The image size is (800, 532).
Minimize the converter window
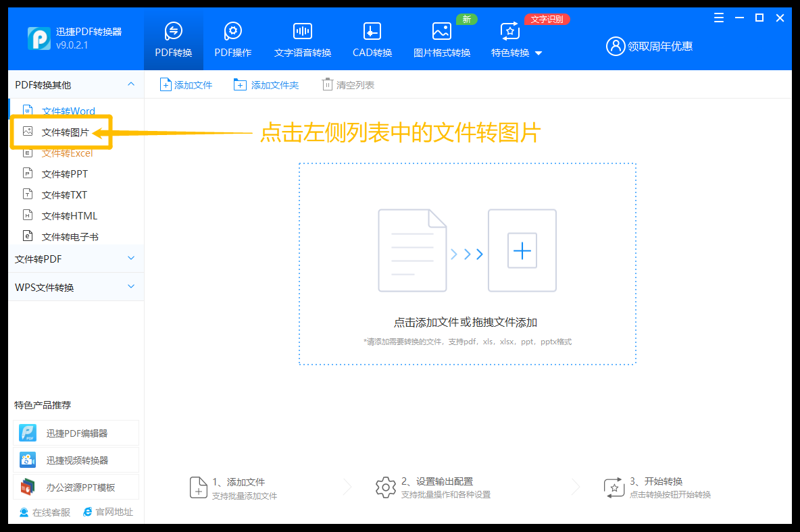pos(739,18)
